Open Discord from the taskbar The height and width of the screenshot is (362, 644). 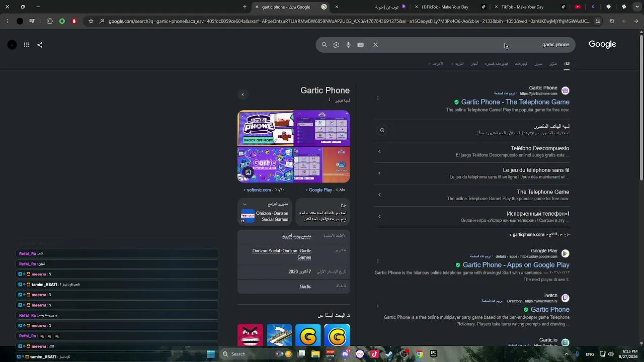(x=345, y=354)
